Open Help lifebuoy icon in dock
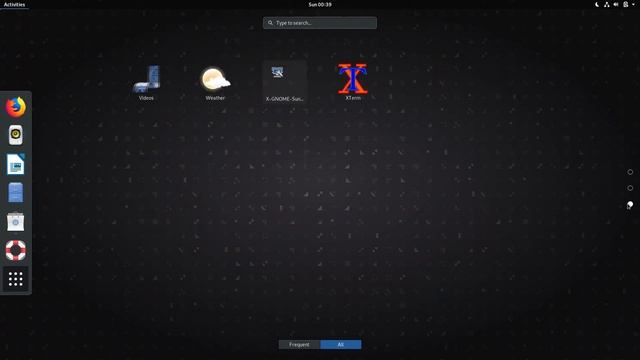Image resolution: width=640 pixels, height=360 pixels. pos(16,250)
